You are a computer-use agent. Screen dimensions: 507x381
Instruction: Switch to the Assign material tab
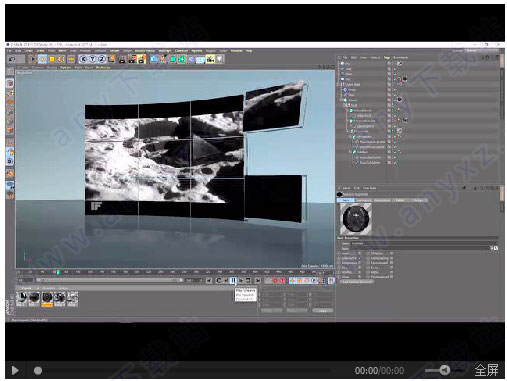click(x=418, y=200)
